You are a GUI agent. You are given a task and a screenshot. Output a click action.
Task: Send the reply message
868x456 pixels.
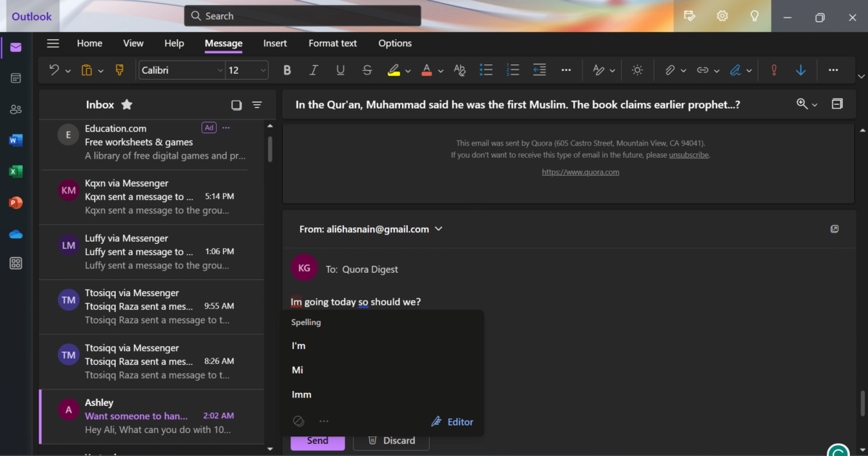[x=318, y=441]
